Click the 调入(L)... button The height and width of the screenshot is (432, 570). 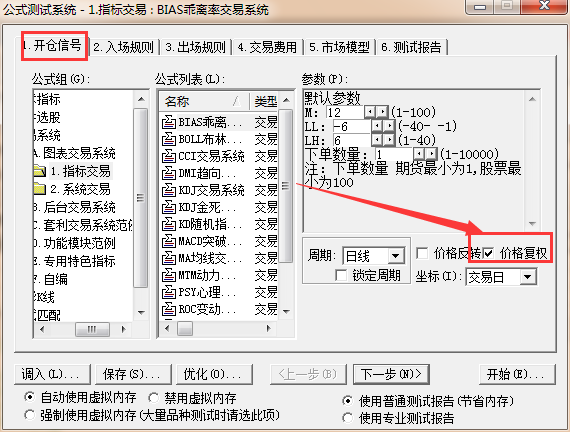click(52, 374)
